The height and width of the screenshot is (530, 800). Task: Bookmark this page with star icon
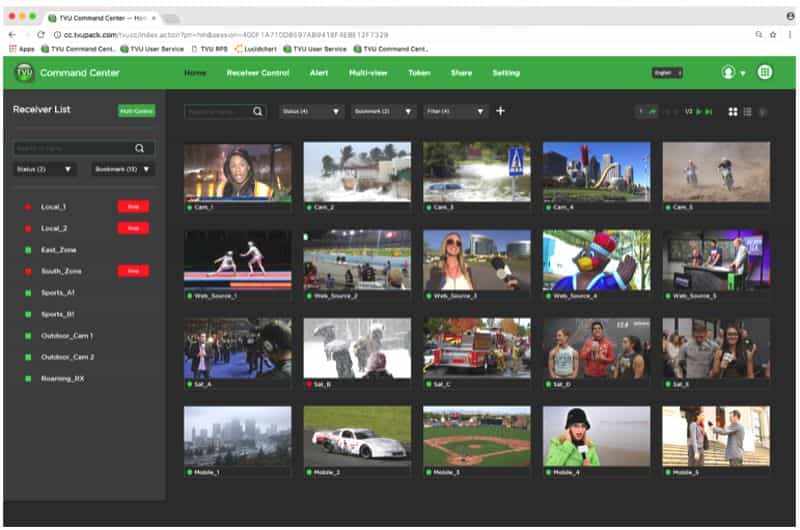tap(773, 35)
